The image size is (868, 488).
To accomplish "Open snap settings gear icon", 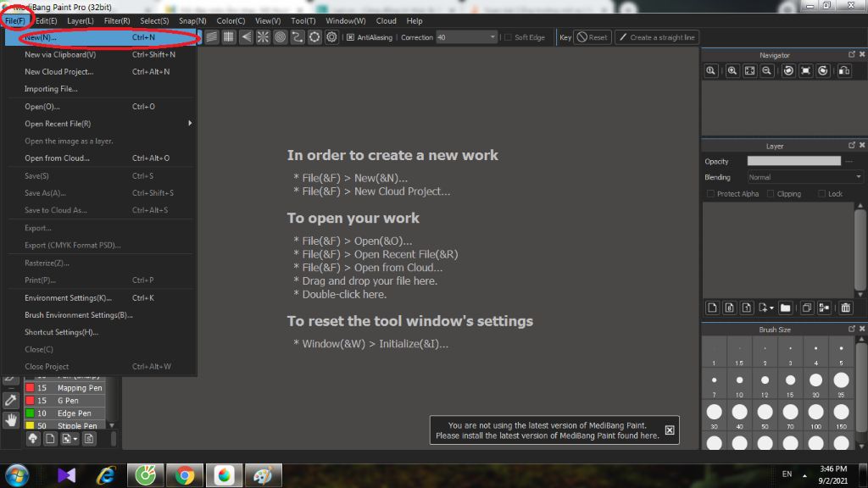I will point(331,37).
